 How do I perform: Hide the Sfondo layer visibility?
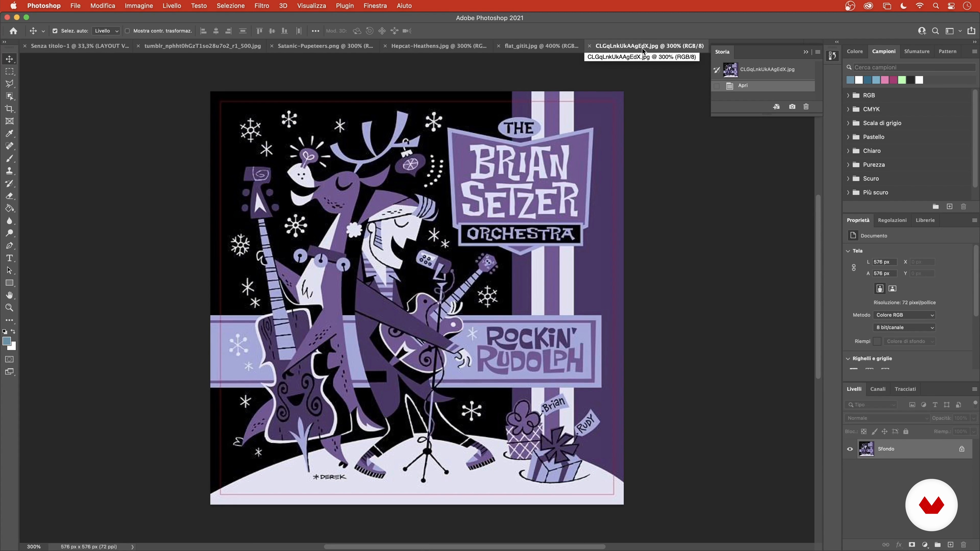pyautogui.click(x=850, y=449)
